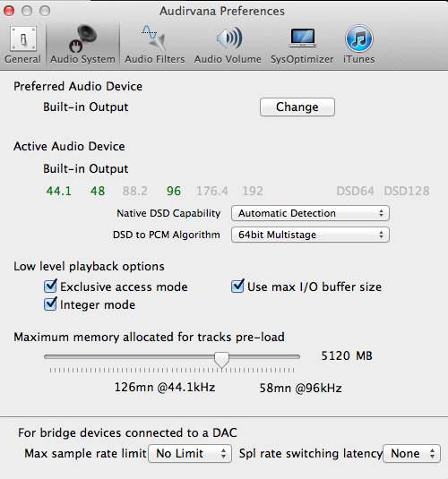Click the 44.1 sample rate indicator

(59, 192)
